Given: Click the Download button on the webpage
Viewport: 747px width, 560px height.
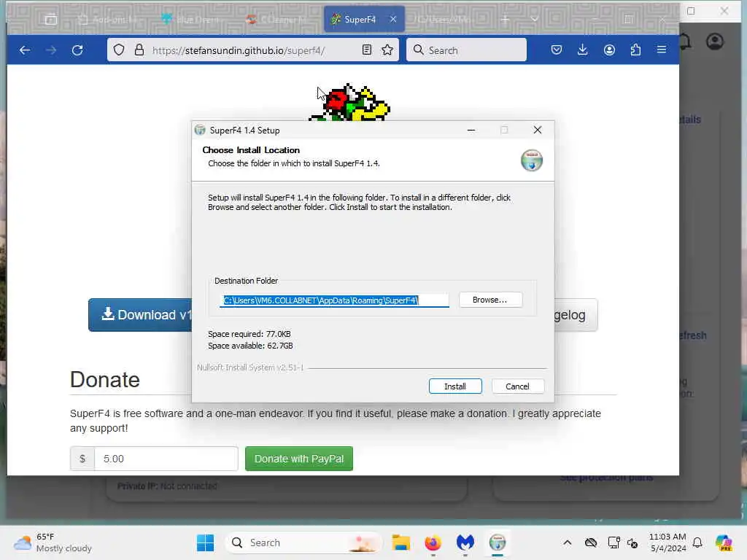Looking at the screenshot, I should 140,315.
